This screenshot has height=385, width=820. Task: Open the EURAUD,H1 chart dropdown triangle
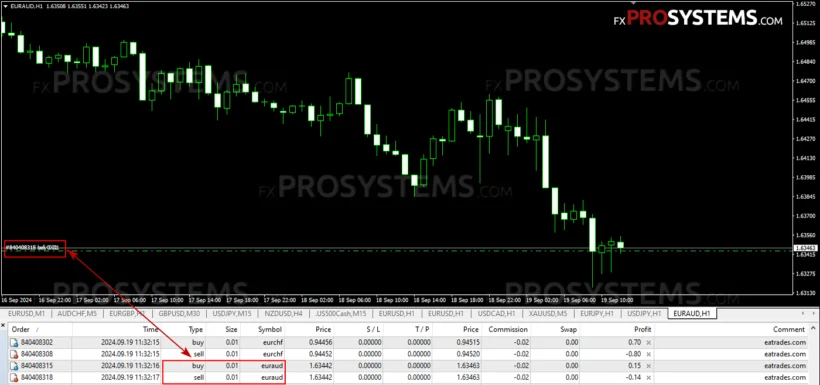click(x=5, y=6)
